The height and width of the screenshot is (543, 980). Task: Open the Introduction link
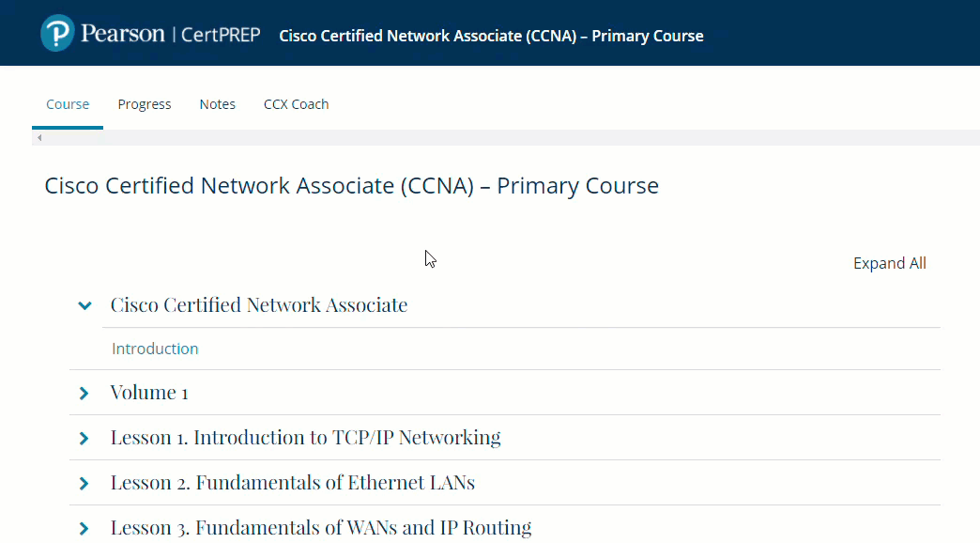pos(155,349)
